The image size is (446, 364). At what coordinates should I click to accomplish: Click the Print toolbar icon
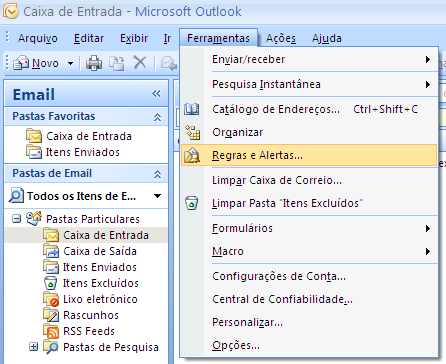94,63
